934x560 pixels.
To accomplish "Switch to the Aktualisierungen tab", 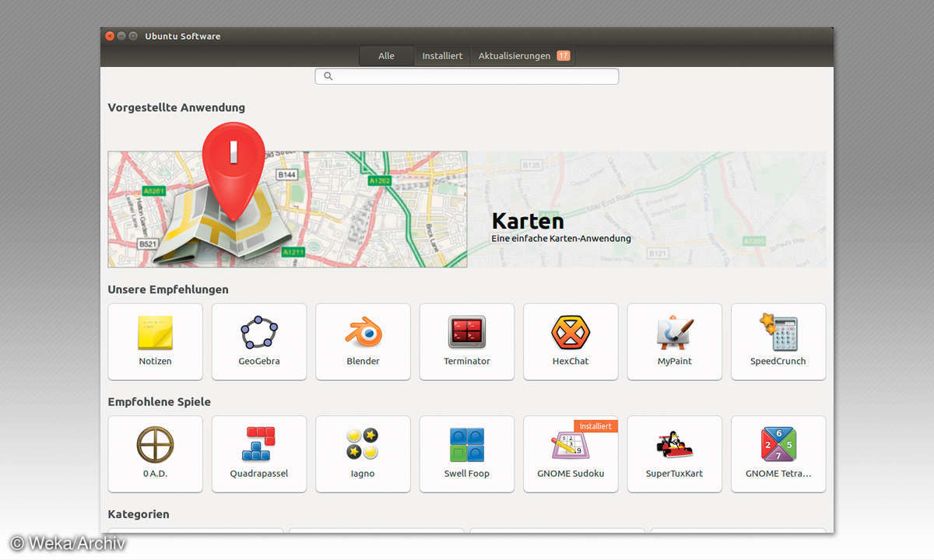I will pos(523,56).
